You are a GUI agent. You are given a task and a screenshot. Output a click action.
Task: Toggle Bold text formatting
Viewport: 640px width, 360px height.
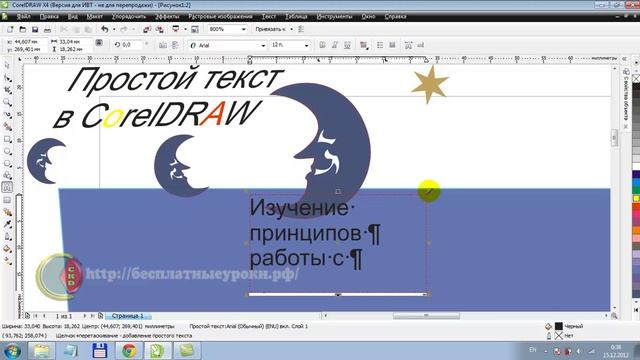322,45
